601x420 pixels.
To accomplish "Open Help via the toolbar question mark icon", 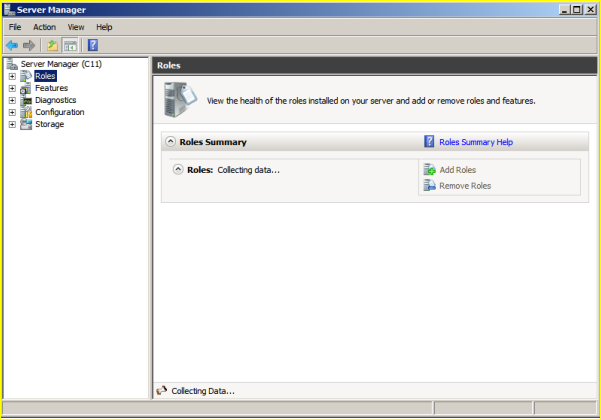I will [x=93, y=45].
